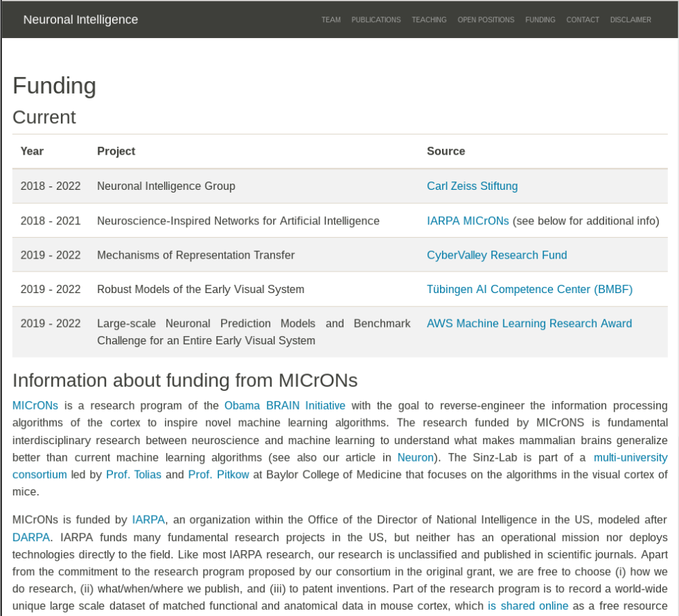679x616 pixels.
Task: Click the 'Neuronal Intelligence Group' project cell
Action: tap(166, 186)
